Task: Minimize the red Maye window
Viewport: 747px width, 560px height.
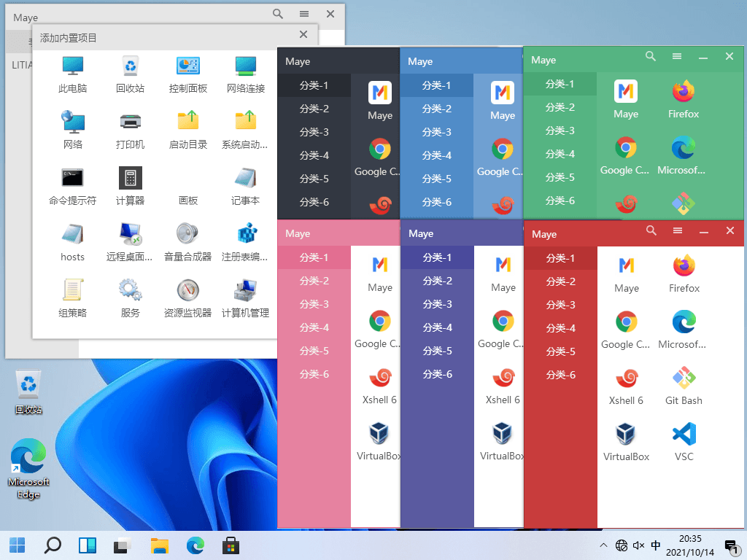Action: [x=704, y=232]
